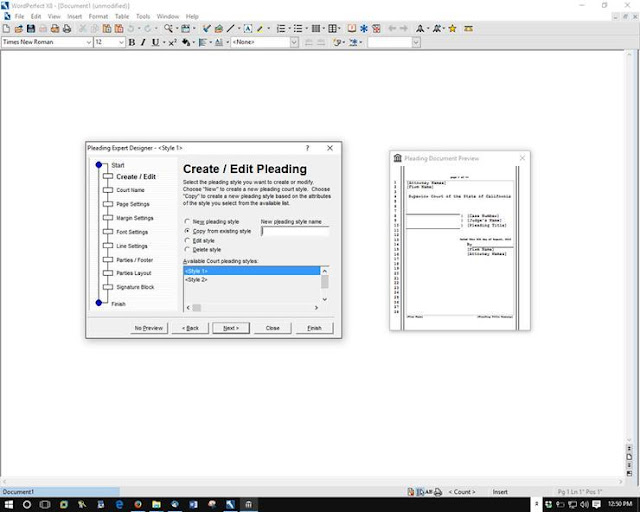This screenshot has height=512, width=640.
Task: Click the Highlight pen icon
Action: (260, 29)
